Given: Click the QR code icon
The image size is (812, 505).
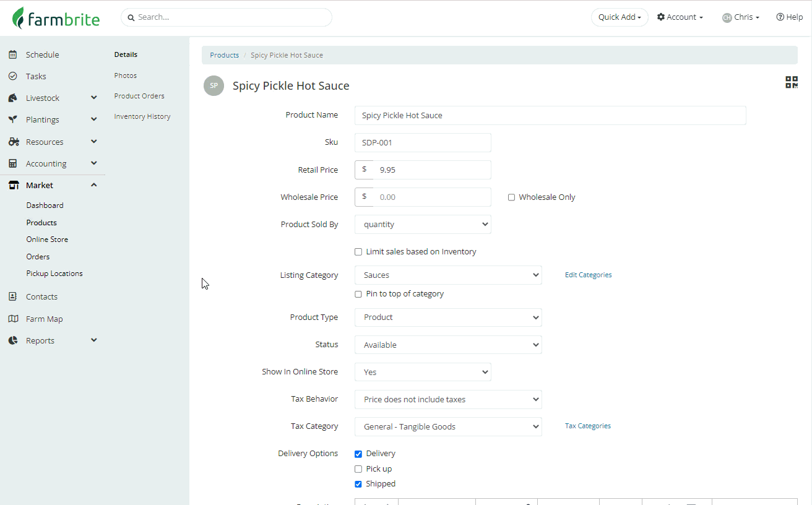Looking at the screenshot, I should point(791,82).
